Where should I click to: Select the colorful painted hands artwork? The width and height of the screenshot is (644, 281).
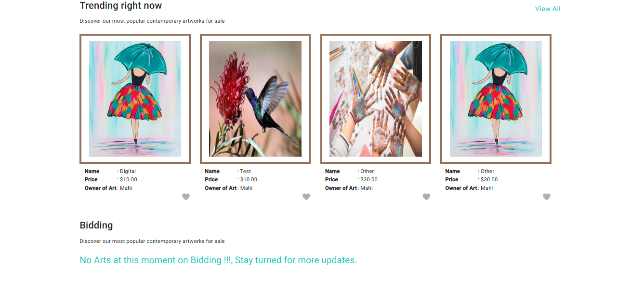[x=376, y=99]
